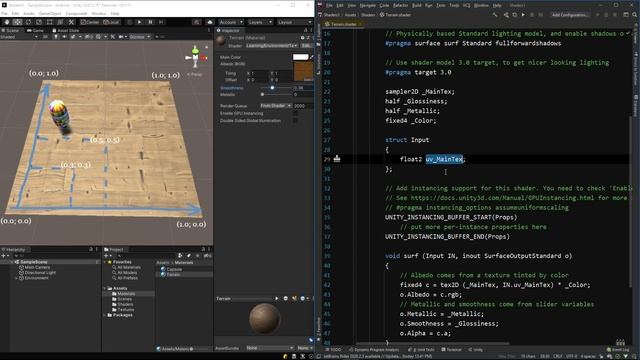
Task: Click the material preview sphere
Action: click(265, 318)
